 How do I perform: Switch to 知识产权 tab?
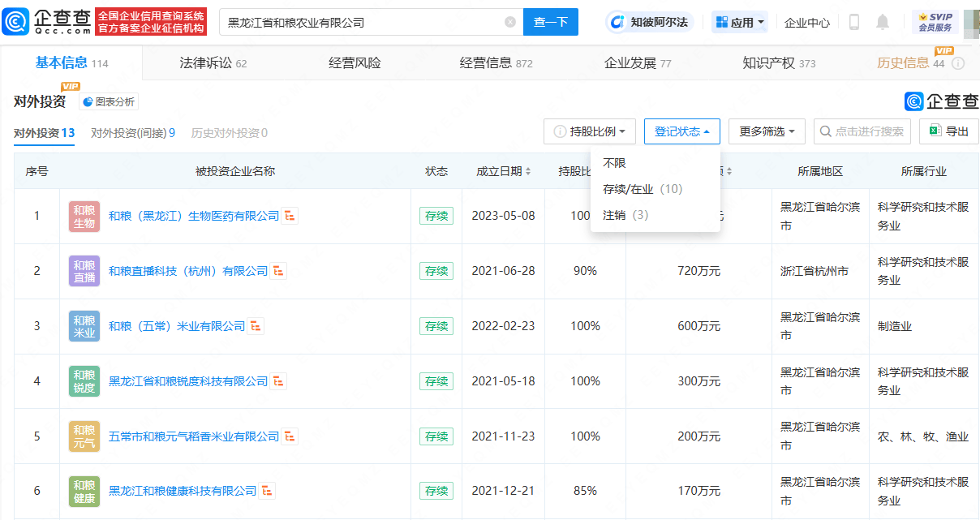click(x=779, y=63)
